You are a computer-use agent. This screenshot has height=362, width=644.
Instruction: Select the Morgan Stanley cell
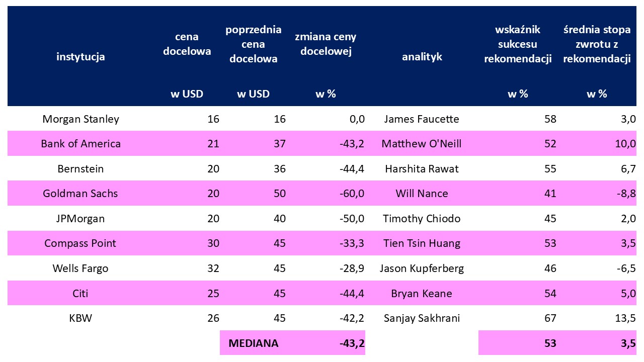pyautogui.click(x=80, y=119)
